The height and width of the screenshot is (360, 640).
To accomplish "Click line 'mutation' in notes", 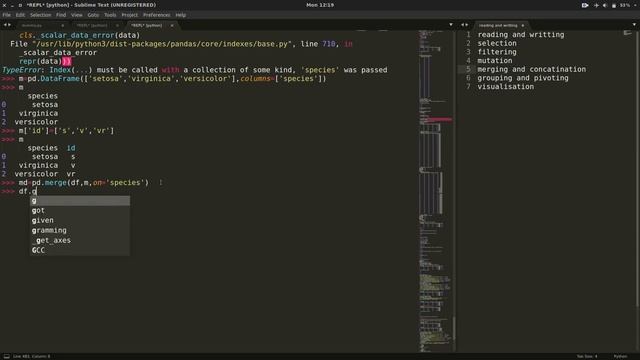I will 495,60.
